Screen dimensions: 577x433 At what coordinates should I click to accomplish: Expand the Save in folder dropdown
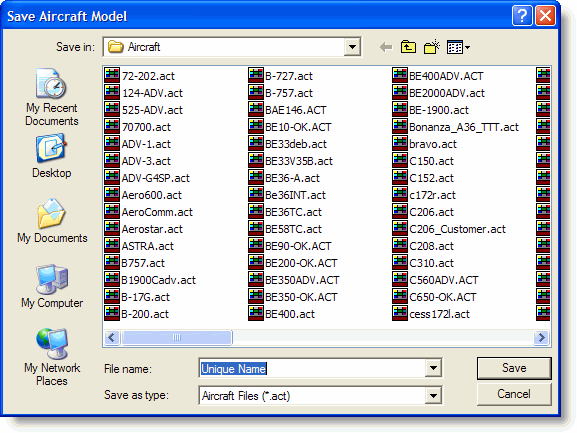tap(352, 47)
